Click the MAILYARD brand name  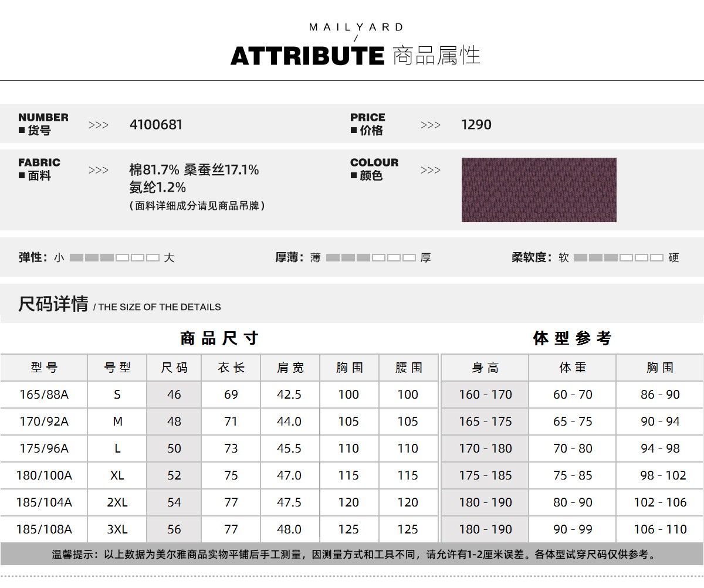(x=356, y=27)
